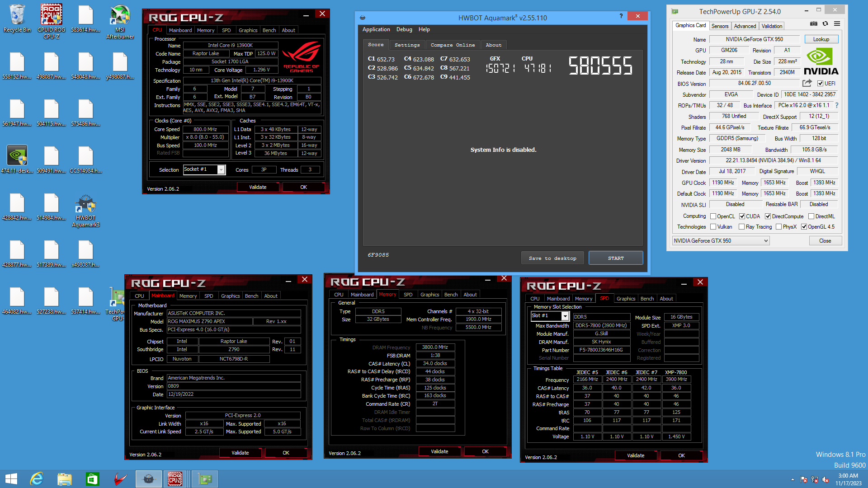
Task: Select the 583614.hw... file on desktop
Action: (86, 19)
